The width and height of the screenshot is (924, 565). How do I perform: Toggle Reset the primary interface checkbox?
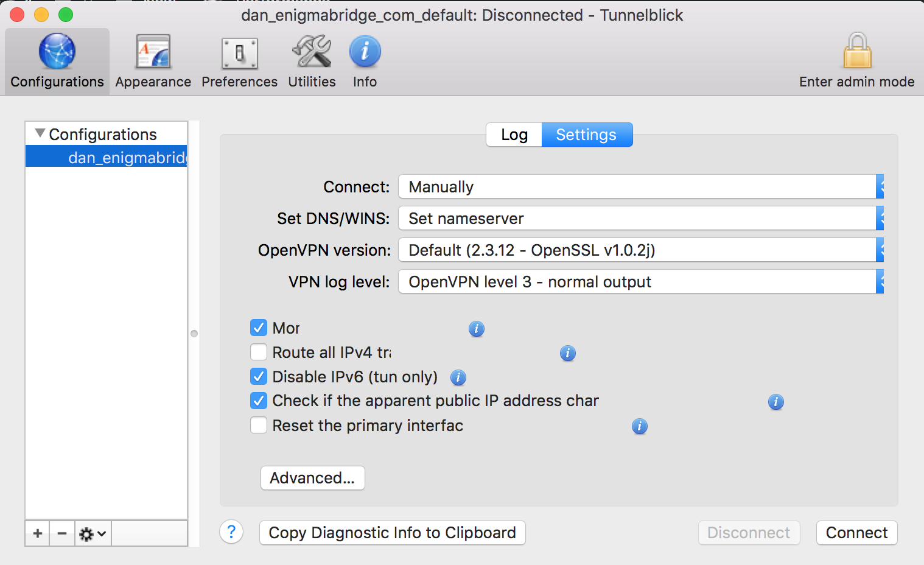[x=259, y=425]
